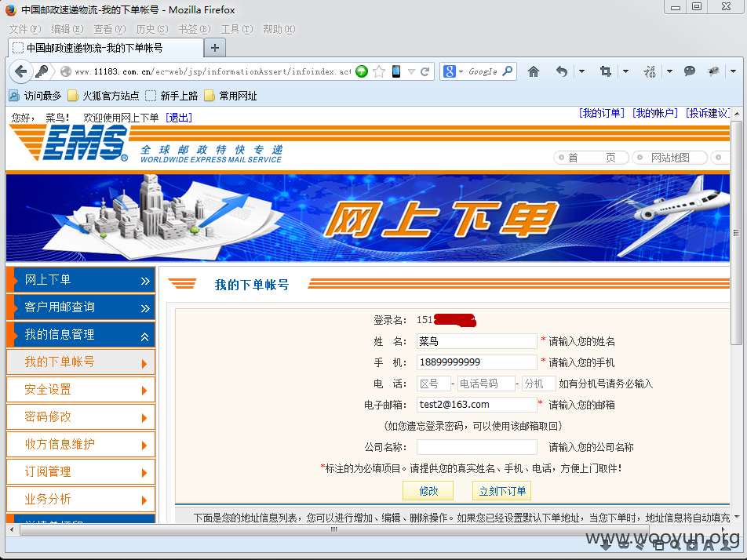The height and width of the screenshot is (560, 747).
Task: Click the chat bubble toolbar icon
Action: [x=690, y=71]
